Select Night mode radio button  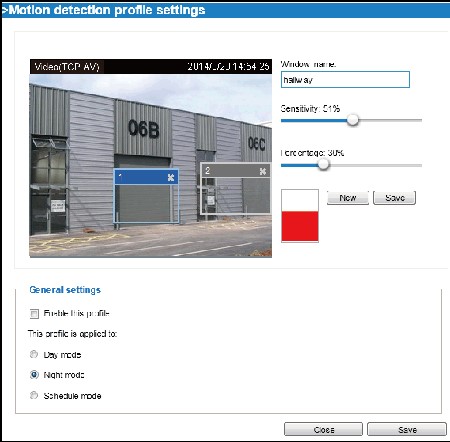(34, 375)
